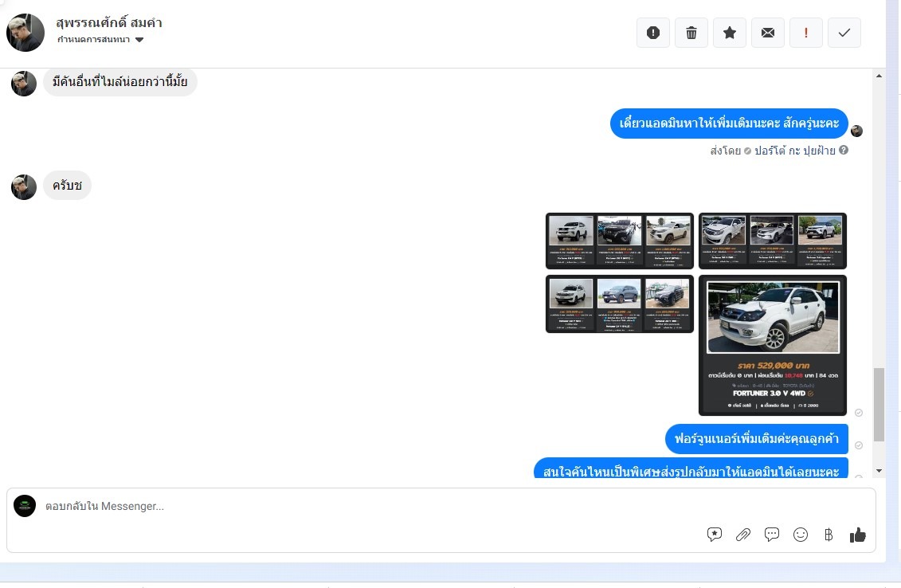The image size is (901, 588).
Task: Open the bottom-left car listing image
Action: [x=620, y=304]
